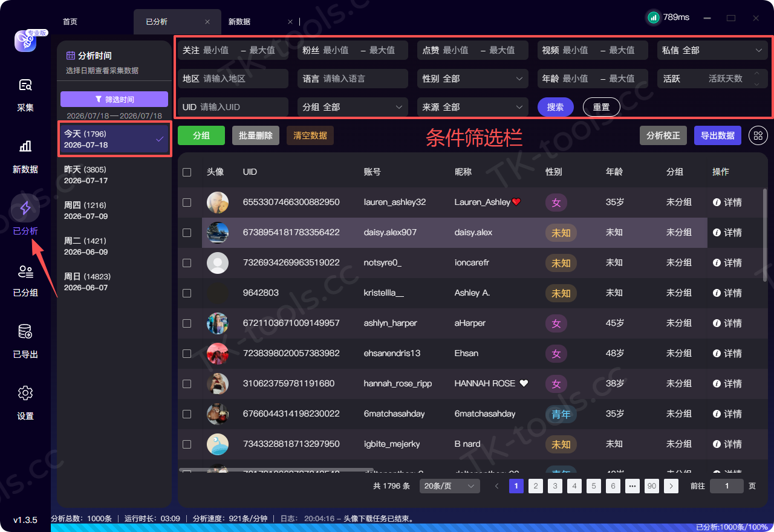Open 详情 info icon for igbite_mejerky
This screenshot has width=774, height=532.
[x=717, y=444]
